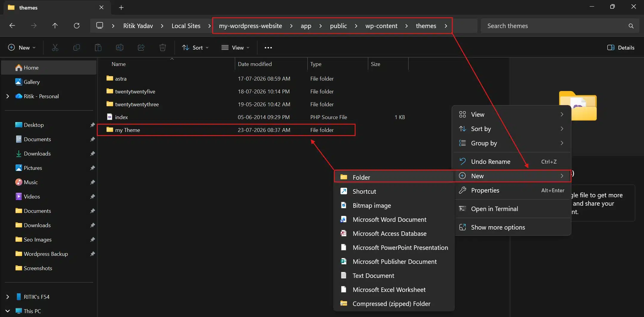644x317 pixels.
Task: Open the Sort dropdown in toolbar
Action: click(195, 47)
